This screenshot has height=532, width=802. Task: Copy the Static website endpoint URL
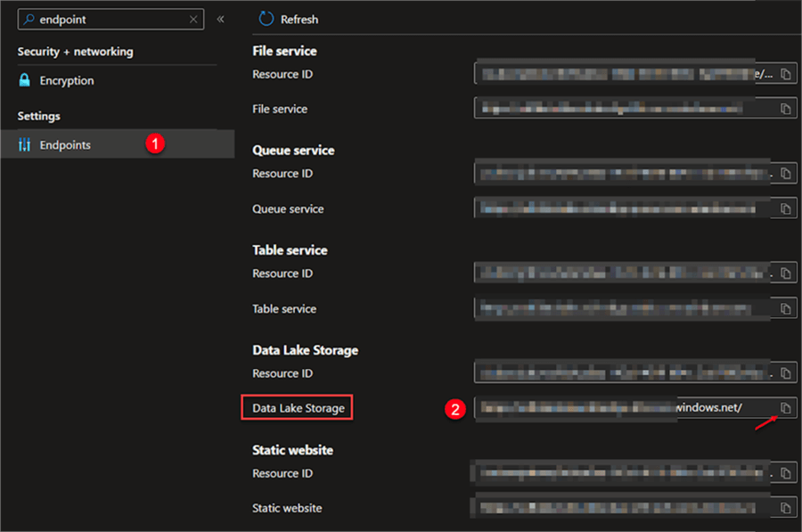coord(785,508)
